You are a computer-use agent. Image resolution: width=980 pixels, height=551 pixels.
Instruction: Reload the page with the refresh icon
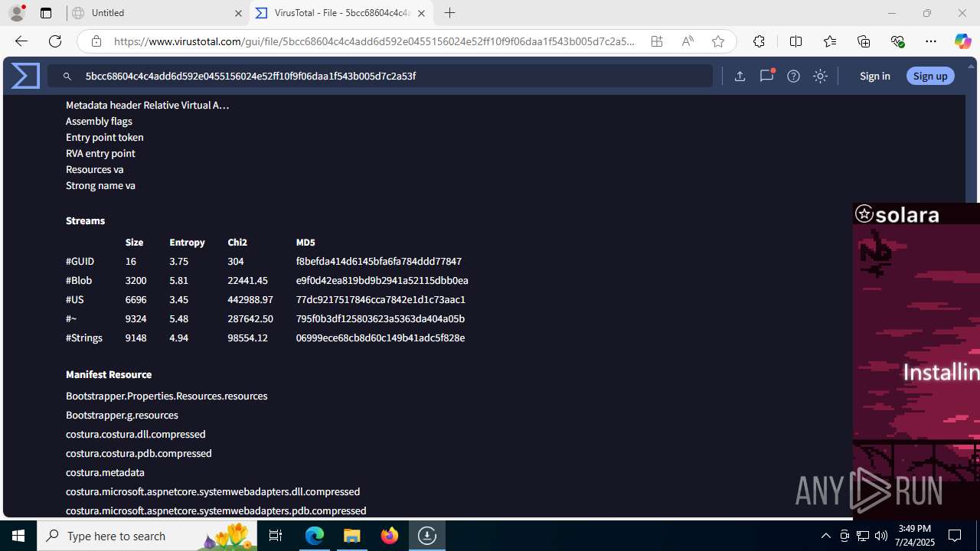click(55, 41)
